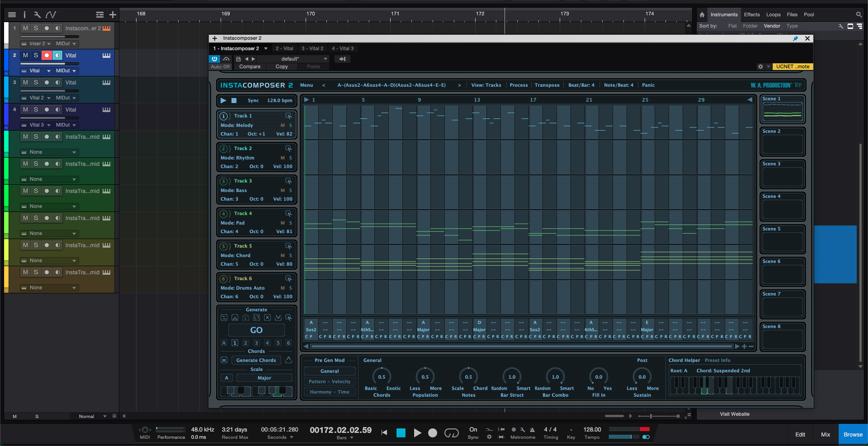Click the large GO generate button

click(256, 330)
